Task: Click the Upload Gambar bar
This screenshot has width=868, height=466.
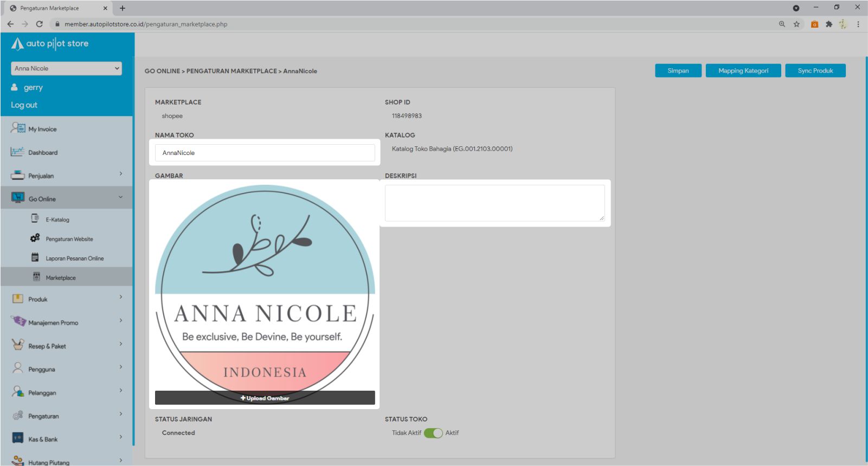Action: (x=265, y=398)
